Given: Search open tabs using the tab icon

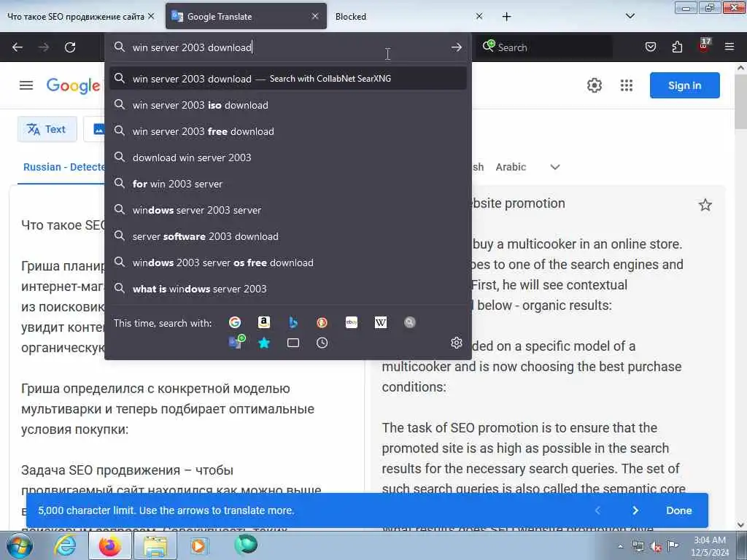Looking at the screenshot, I should (x=293, y=343).
